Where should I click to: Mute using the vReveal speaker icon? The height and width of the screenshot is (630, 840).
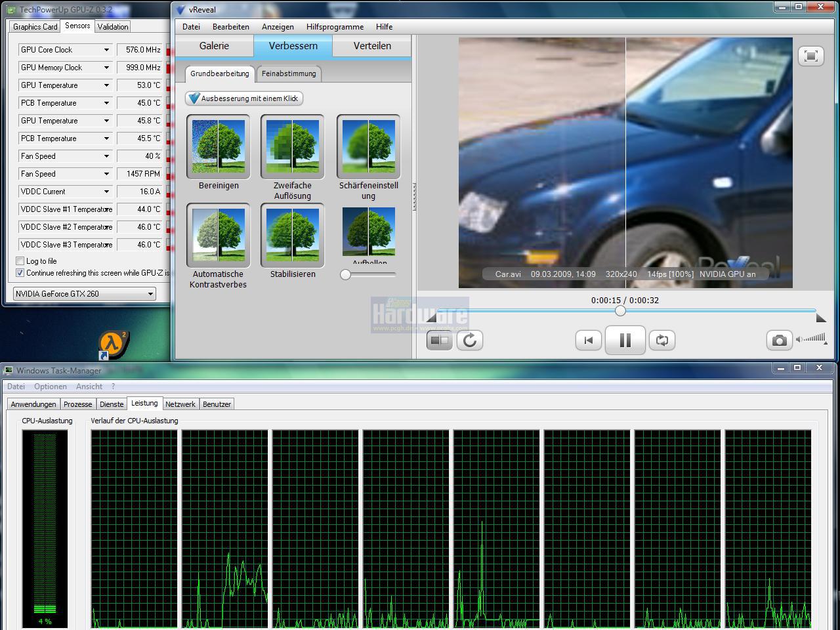(799, 339)
